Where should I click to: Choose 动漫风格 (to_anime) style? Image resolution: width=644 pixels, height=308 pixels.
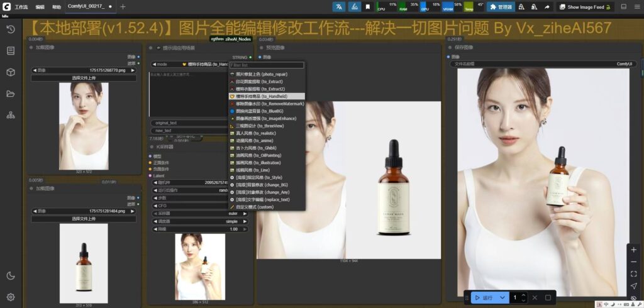[267, 141]
